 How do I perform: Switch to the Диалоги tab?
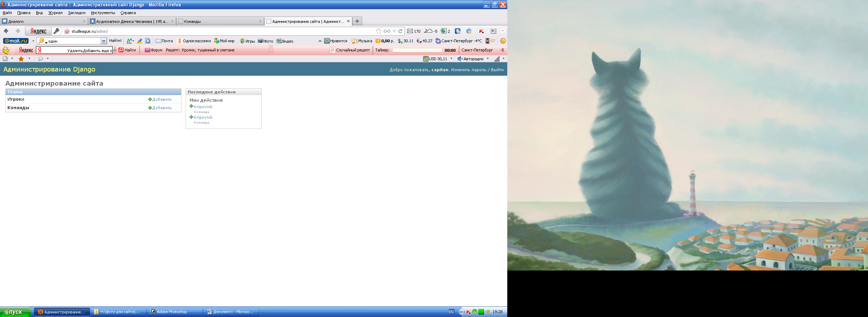click(x=44, y=21)
